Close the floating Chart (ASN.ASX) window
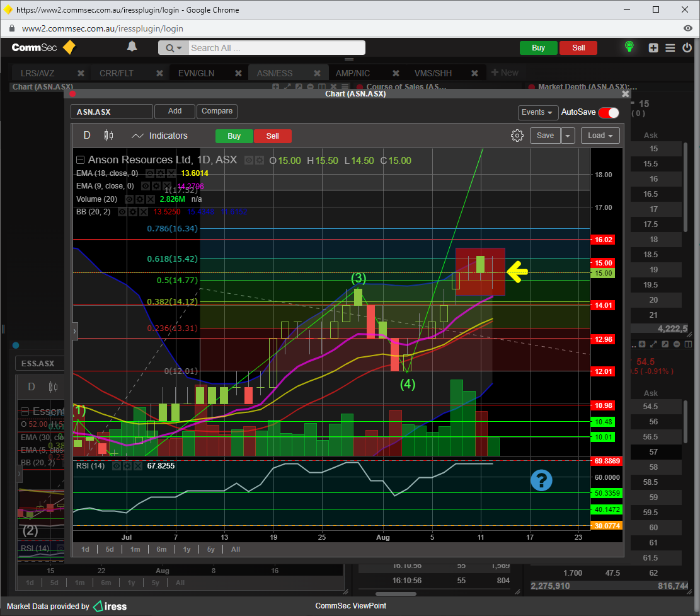The image size is (700, 616). tap(626, 94)
